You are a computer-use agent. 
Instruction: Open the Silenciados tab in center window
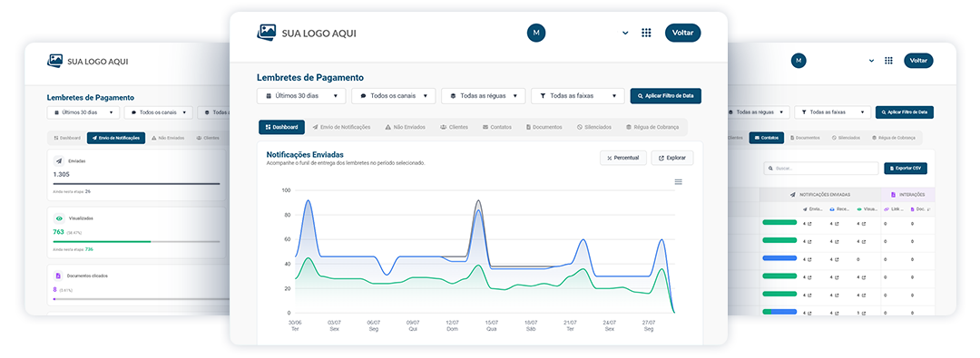[594, 127]
